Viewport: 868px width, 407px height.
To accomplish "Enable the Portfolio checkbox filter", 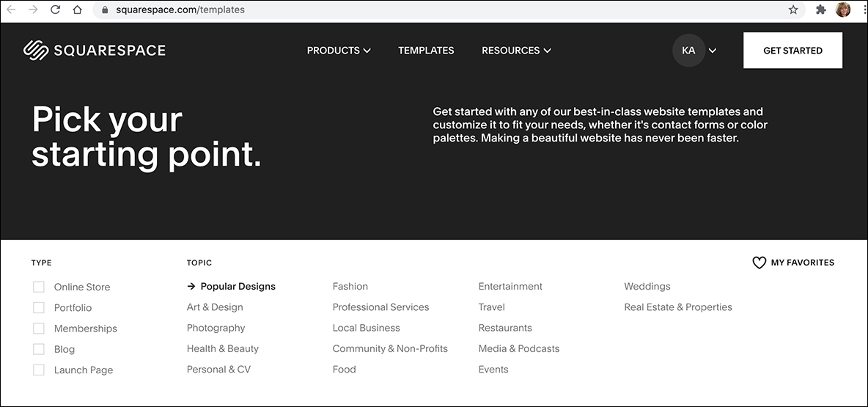I will (39, 308).
